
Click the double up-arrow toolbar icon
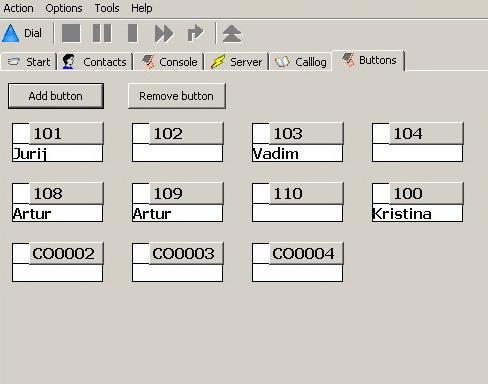(x=232, y=34)
